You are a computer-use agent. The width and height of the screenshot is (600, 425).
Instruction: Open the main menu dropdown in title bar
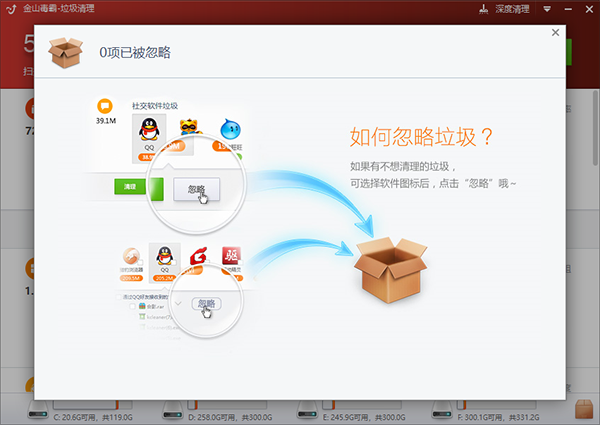547,9
